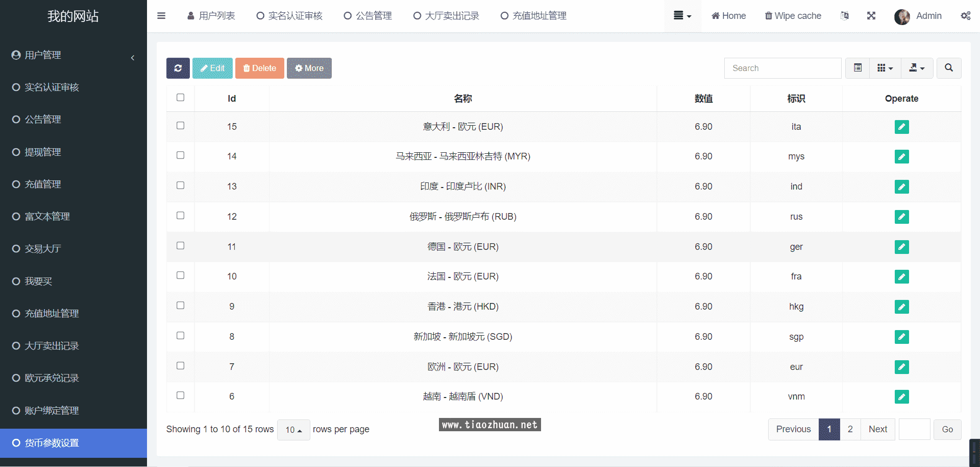
Task: Toggle the sidebar hamburger menu icon
Action: pos(161,16)
